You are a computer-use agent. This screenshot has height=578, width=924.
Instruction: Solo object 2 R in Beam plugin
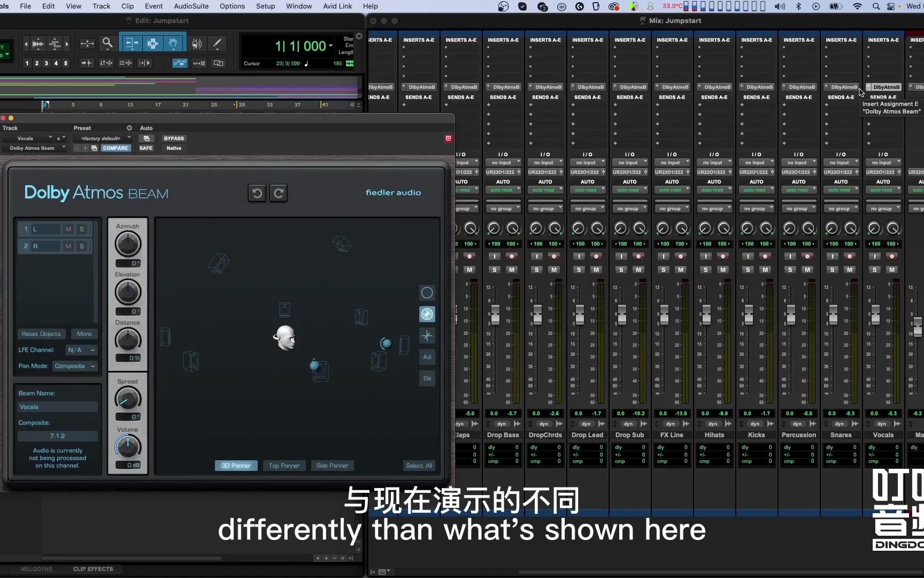[x=82, y=246]
